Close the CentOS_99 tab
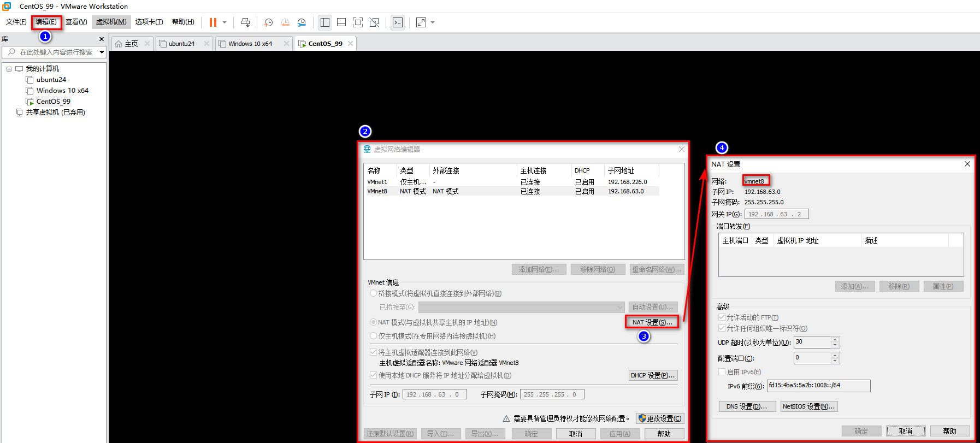Viewport: 980px width, 443px height. (350, 44)
